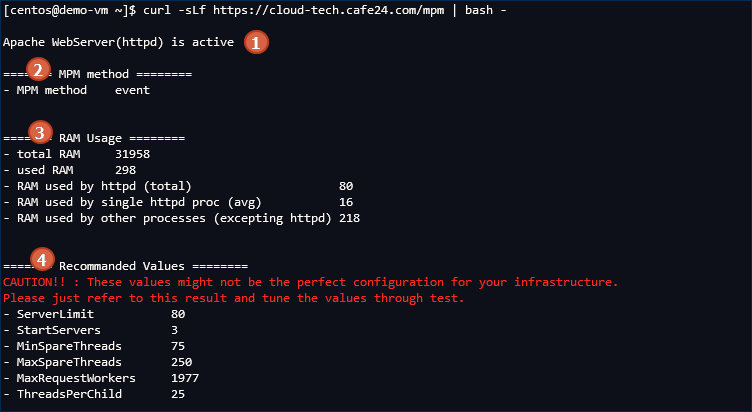752x412 pixels.
Task: Click the StartServers value 3
Action: click(146, 330)
